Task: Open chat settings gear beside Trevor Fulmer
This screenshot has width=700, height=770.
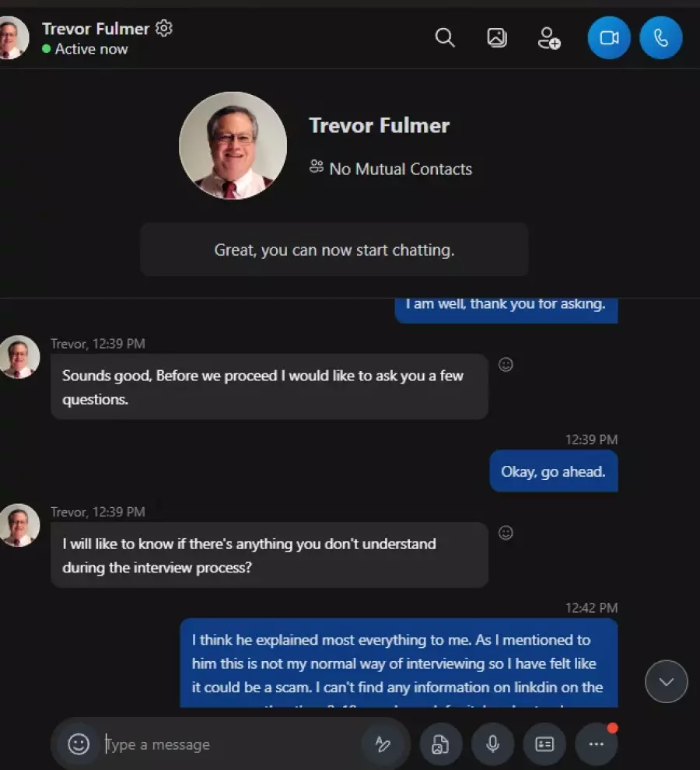Action: 164,28
